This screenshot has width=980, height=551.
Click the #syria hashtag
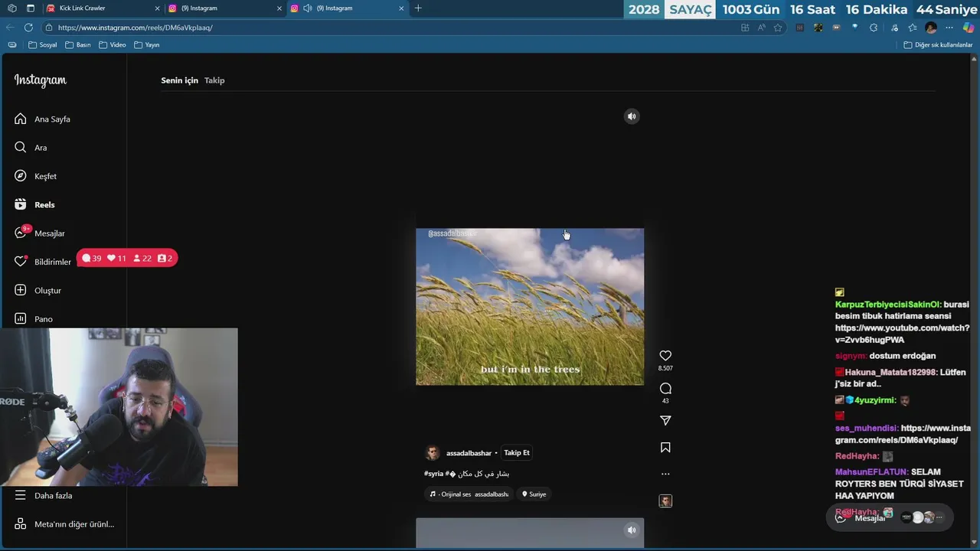[433, 474]
